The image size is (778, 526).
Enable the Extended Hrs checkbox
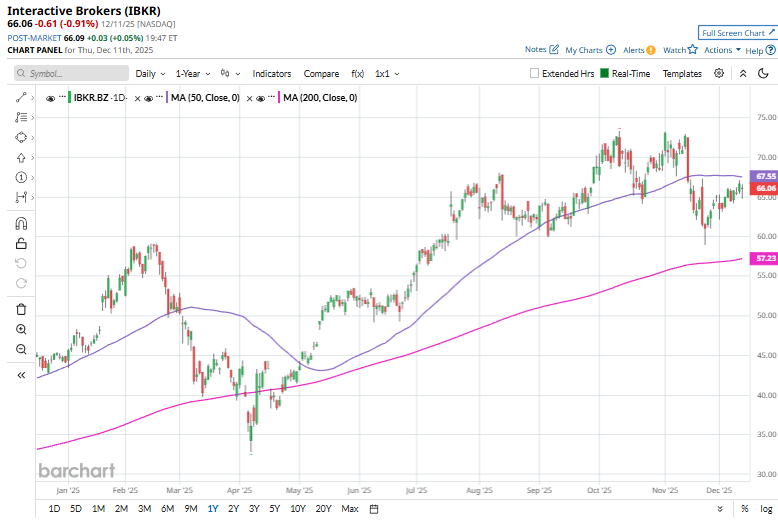click(x=535, y=73)
